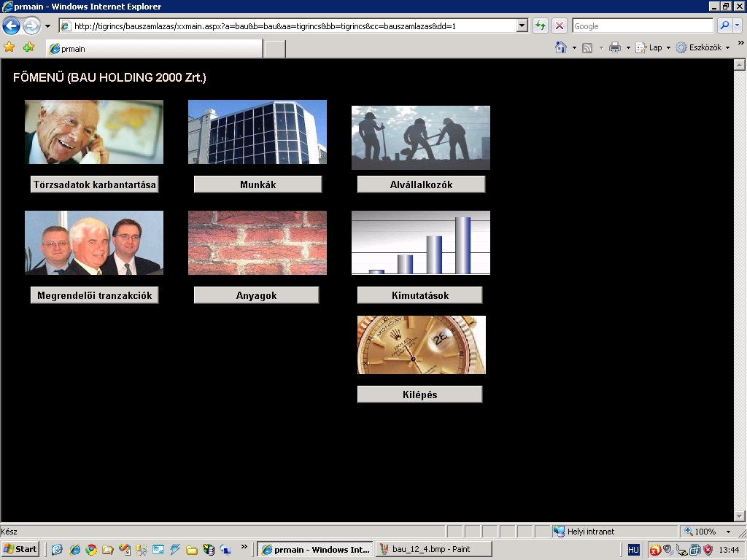Add page to favorites with star-plus icon
Viewport: 747px width, 560px height.
point(29,47)
